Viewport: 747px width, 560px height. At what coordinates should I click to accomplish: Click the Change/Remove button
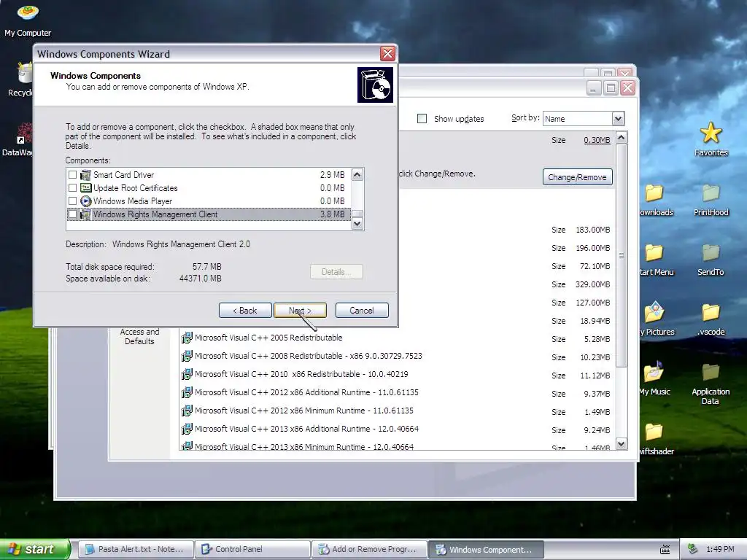point(578,177)
